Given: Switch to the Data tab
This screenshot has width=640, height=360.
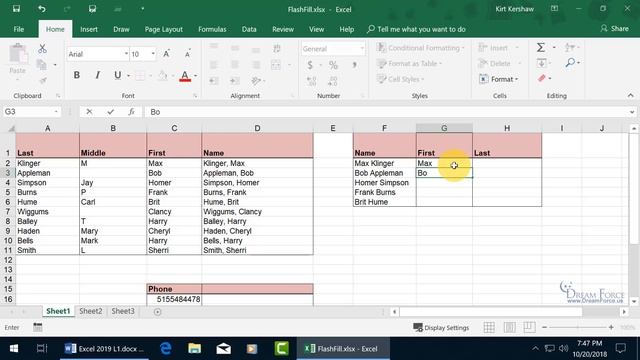Looking at the screenshot, I should pyautogui.click(x=249, y=29).
